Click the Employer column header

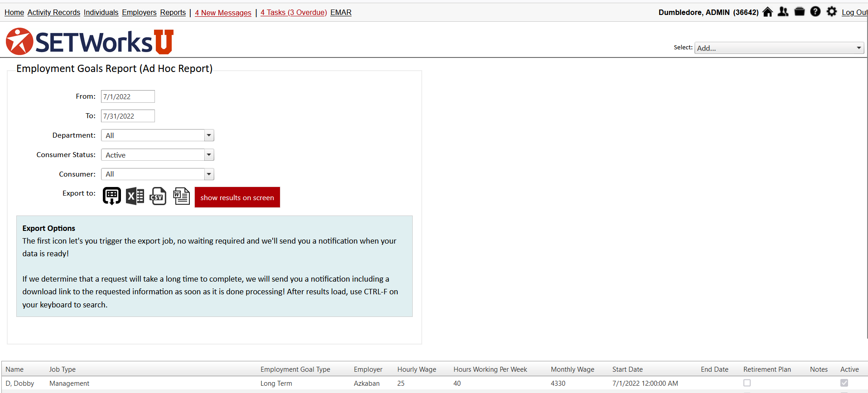pyautogui.click(x=368, y=369)
